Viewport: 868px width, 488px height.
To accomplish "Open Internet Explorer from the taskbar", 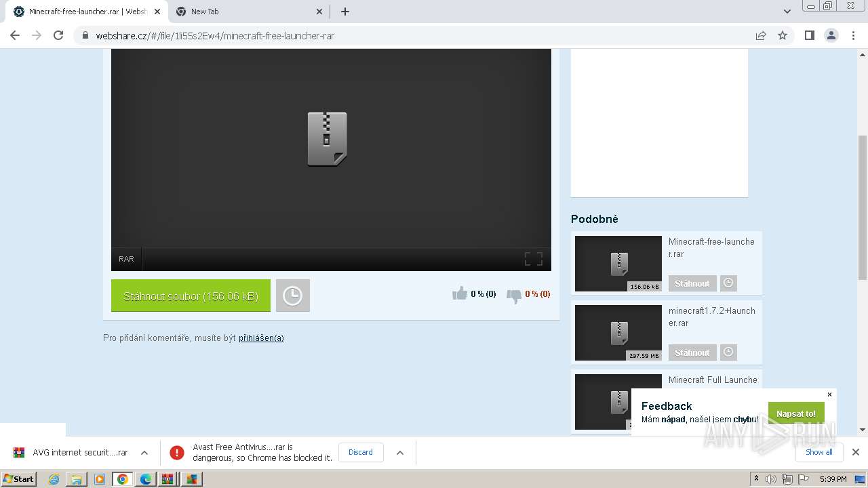I will (x=54, y=479).
